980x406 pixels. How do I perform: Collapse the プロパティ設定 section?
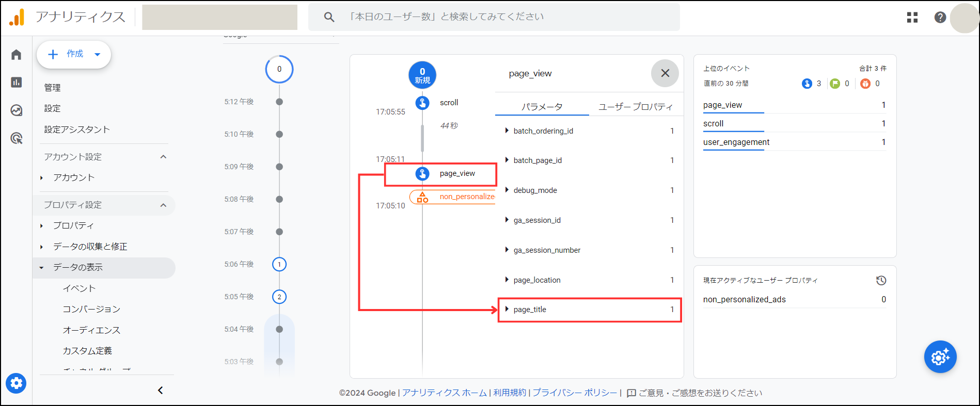coord(164,205)
